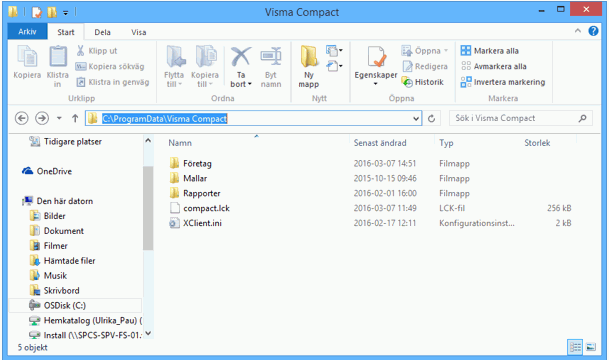Click Kopiera sökväg in ribbon
609x360 pixels.
point(110,66)
